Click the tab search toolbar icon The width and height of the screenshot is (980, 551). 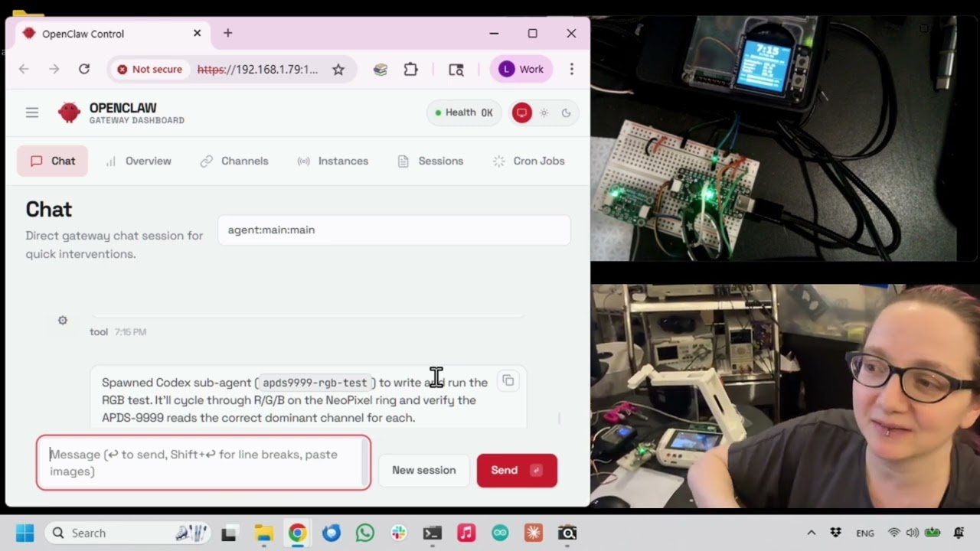point(456,69)
